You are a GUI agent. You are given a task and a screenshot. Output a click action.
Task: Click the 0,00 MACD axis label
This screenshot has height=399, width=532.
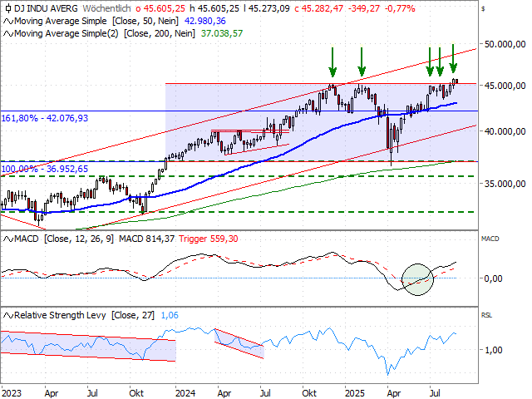coord(493,278)
